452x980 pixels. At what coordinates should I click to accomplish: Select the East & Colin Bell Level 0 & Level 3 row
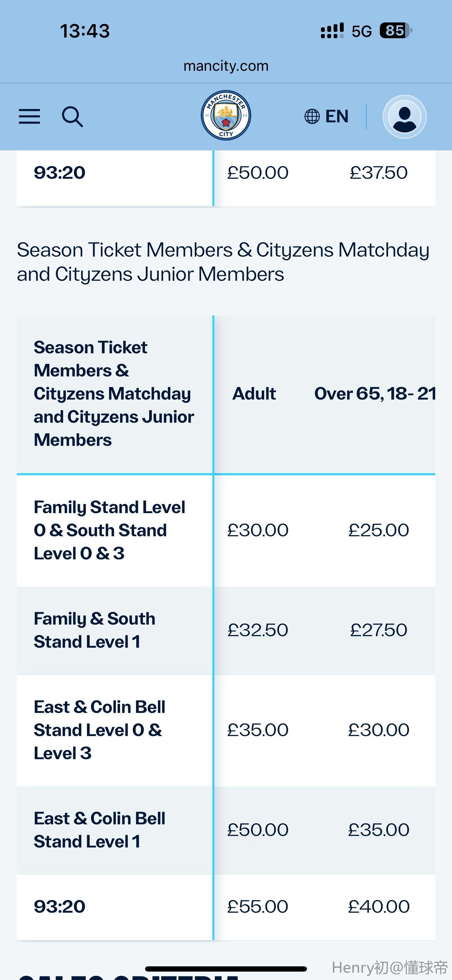[226, 730]
